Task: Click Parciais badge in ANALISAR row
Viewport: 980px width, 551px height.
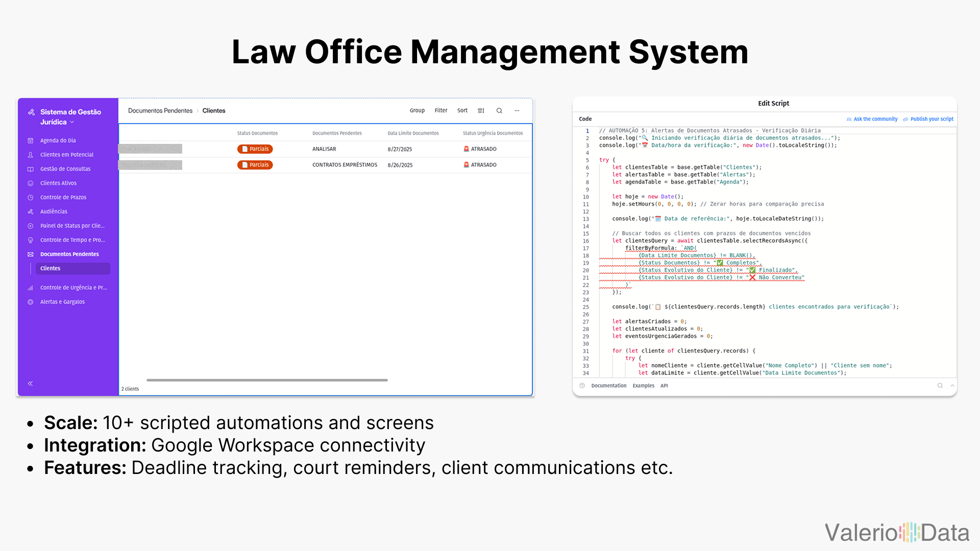Action: click(255, 149)
